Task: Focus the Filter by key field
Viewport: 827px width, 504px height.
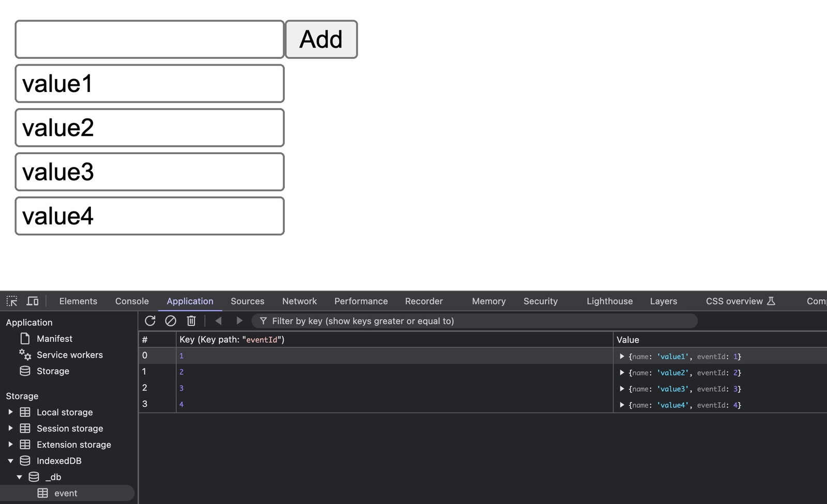Action: 476,321
